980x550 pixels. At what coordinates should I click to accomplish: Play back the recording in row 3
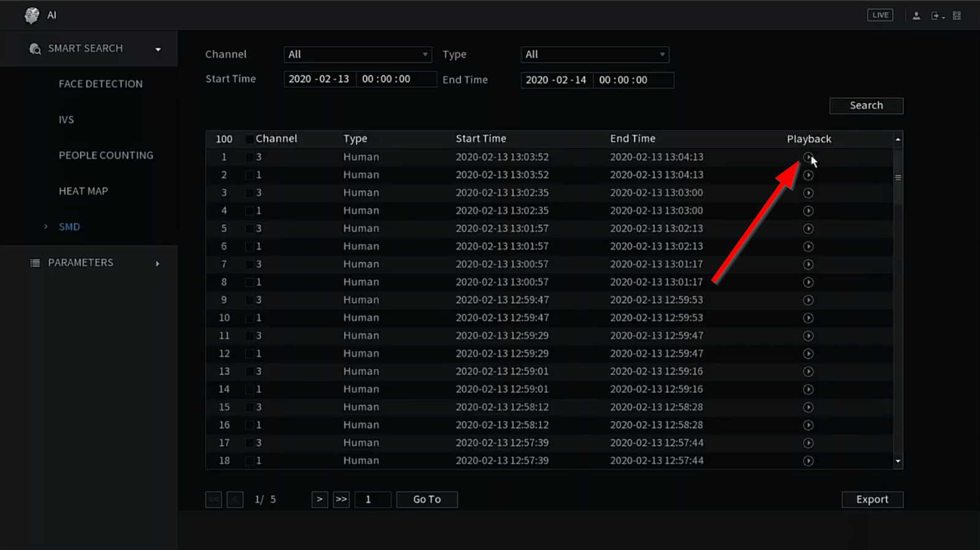808,193
